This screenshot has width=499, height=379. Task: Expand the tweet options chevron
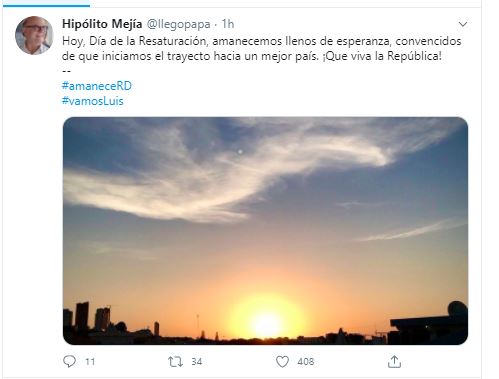point(463,24)
